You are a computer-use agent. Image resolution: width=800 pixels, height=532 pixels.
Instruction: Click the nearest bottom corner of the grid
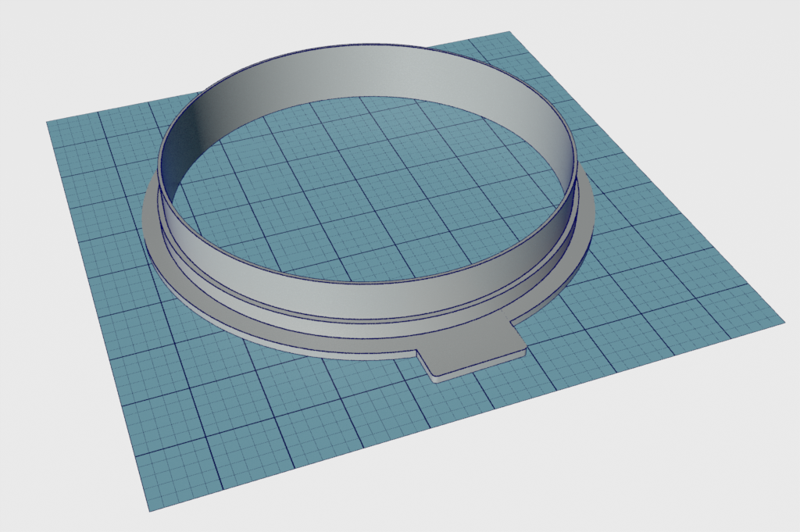pos(148,509)
